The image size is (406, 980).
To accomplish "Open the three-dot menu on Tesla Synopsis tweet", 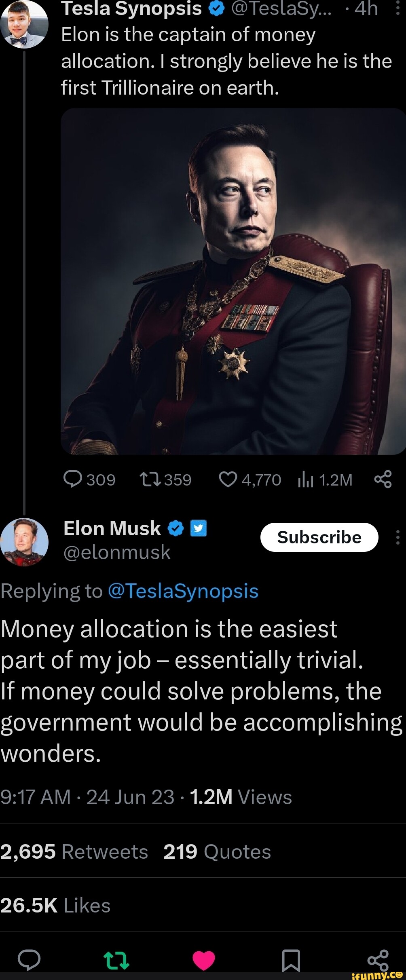I will (x=398, y=7).
